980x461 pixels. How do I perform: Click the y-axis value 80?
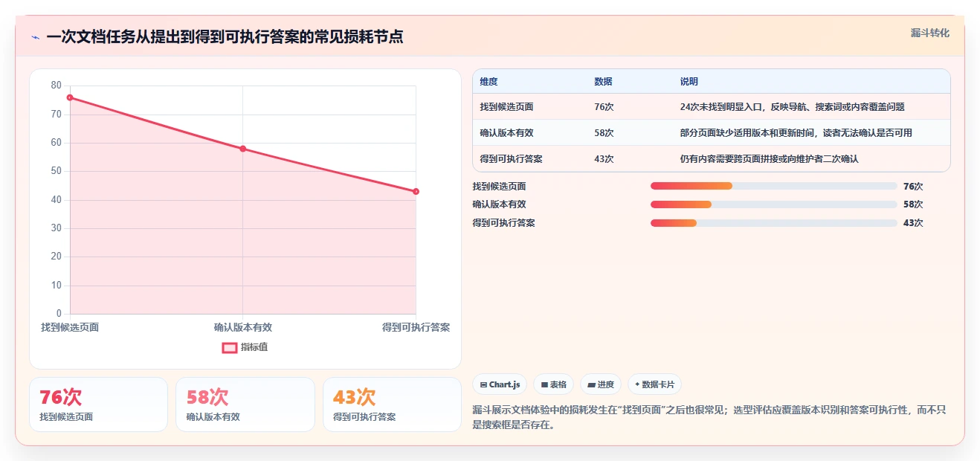tap(57, 86)
